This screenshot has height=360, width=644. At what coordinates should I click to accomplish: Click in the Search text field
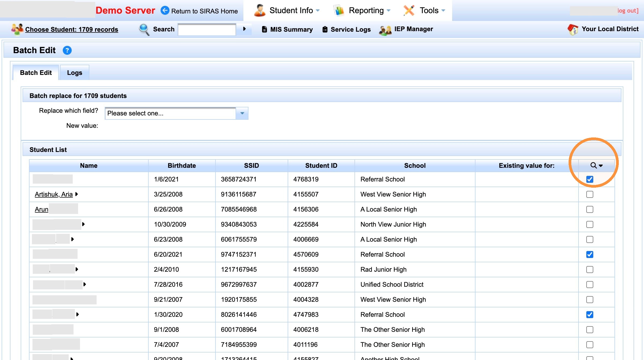[207, 29]
